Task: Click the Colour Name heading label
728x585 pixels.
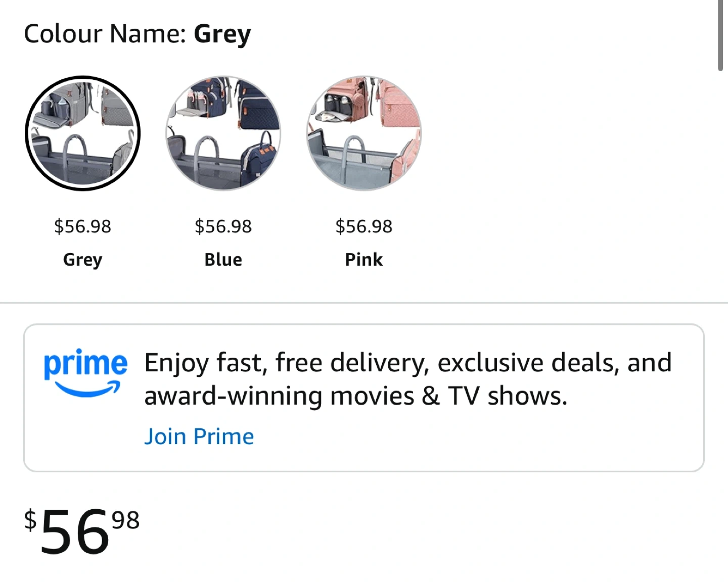Action: (105, 34)
